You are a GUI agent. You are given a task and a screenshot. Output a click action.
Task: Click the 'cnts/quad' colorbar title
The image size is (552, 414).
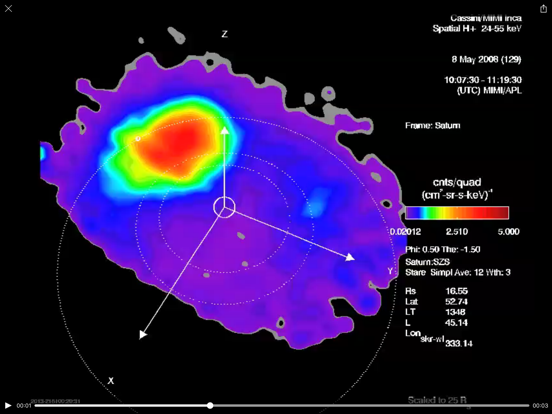coord(457,182)
